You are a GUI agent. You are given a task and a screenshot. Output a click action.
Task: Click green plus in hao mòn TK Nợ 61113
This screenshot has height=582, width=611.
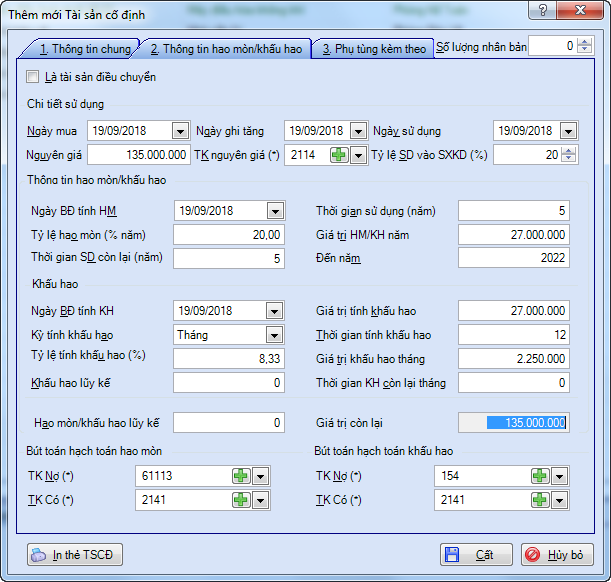click(x=241, y=476)
